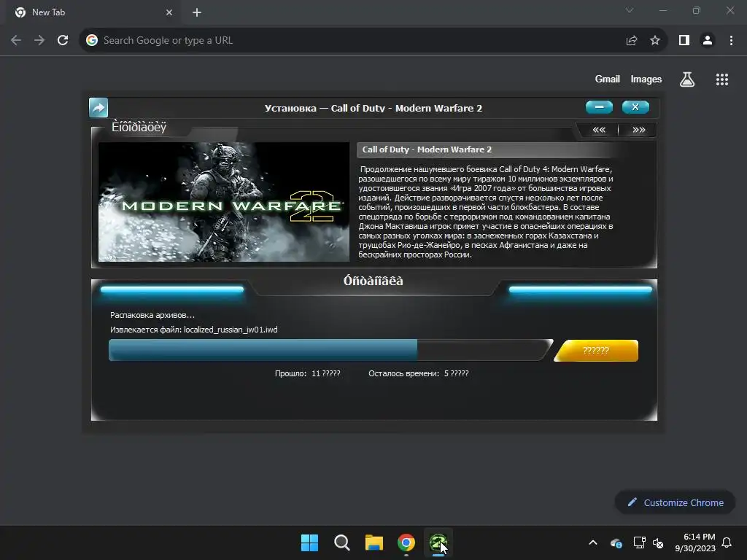747x560 pixels.
Task: Open the Google apps grid
Action: (722, 79)
